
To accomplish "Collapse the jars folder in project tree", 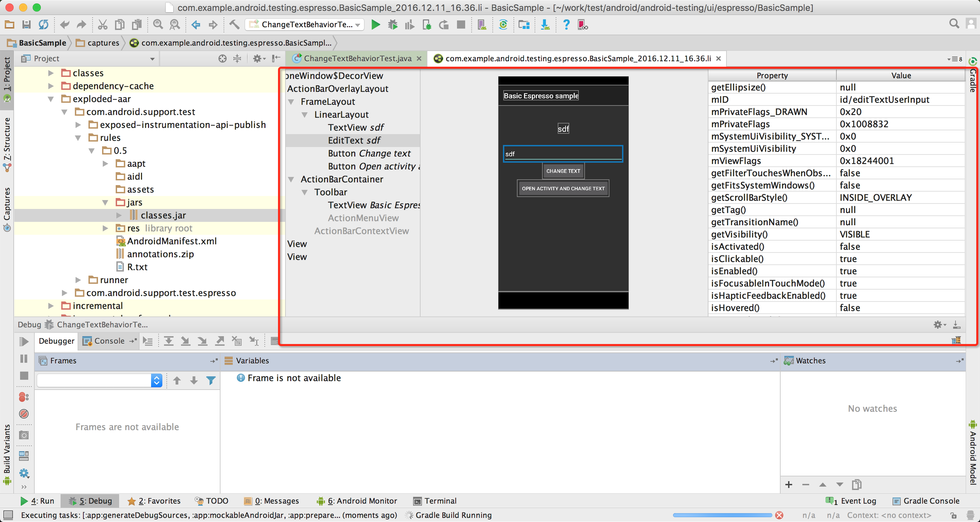I will (x=105, y=202).
